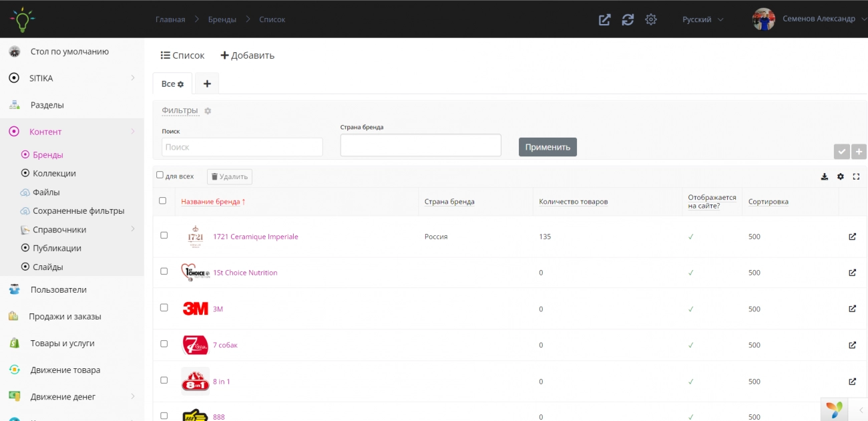The image size is (868, 421).
Task: Expand the SITIKA sidebar section
Action: (72, 78)
